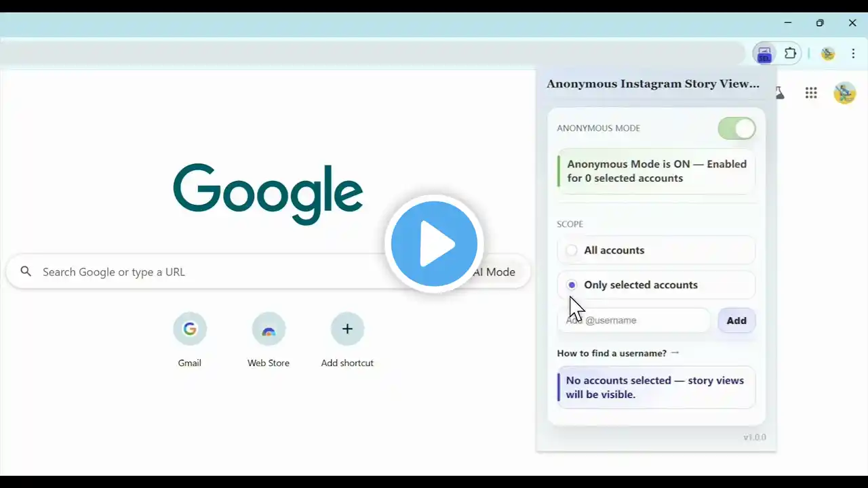Open the Anonymous Story Viewer extension icon
This screenshot has height=488, width=868.
[764, 54]
